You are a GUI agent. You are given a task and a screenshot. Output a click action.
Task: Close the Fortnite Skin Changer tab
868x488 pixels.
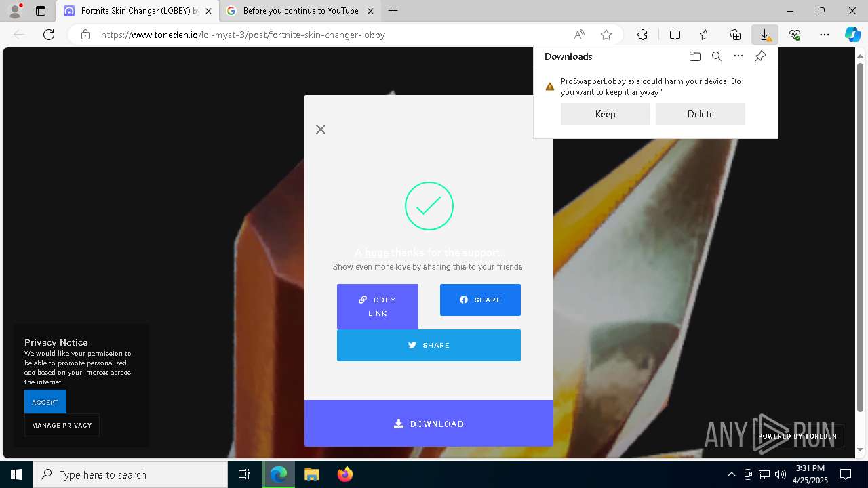(x=209, y=11)
